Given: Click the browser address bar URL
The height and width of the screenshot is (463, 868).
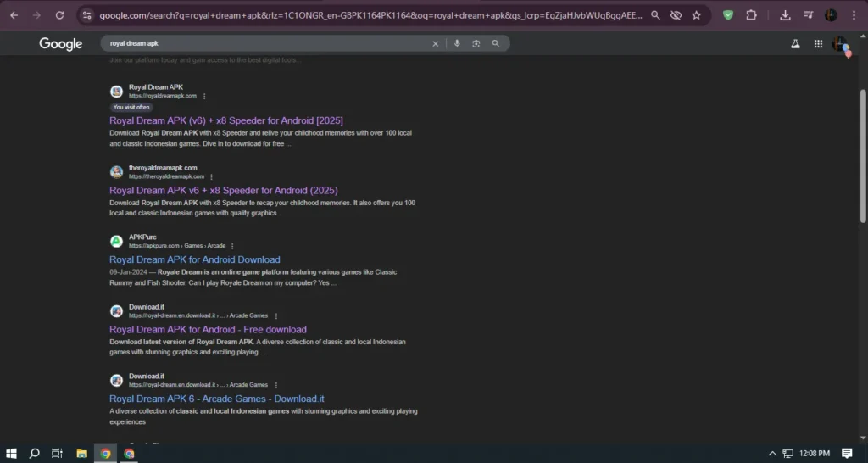Looking at the screenshot, I should coord(370,15).
